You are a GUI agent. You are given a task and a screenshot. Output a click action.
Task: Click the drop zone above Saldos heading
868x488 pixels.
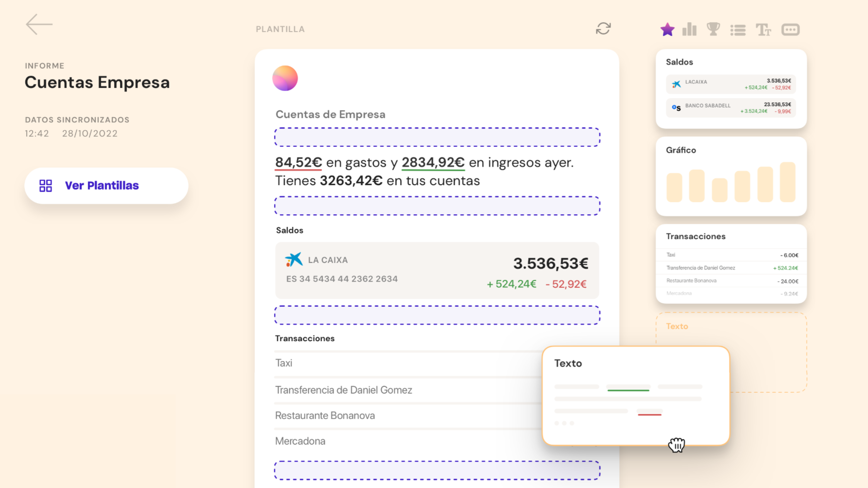coord(437,206)
